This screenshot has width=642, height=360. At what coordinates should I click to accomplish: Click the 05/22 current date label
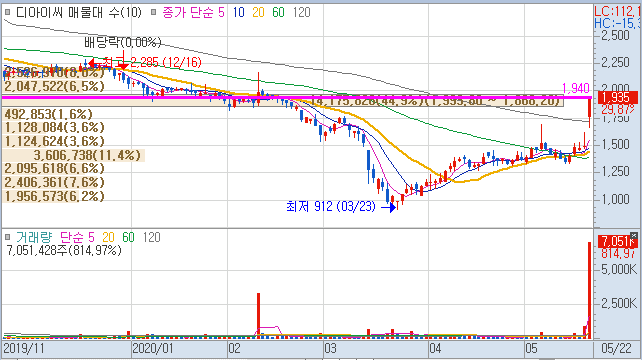coord(617,349)
